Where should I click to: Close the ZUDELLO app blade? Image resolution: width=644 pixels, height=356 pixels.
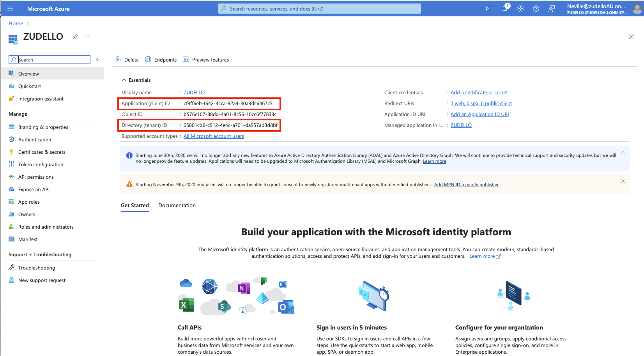pos(631,37)
